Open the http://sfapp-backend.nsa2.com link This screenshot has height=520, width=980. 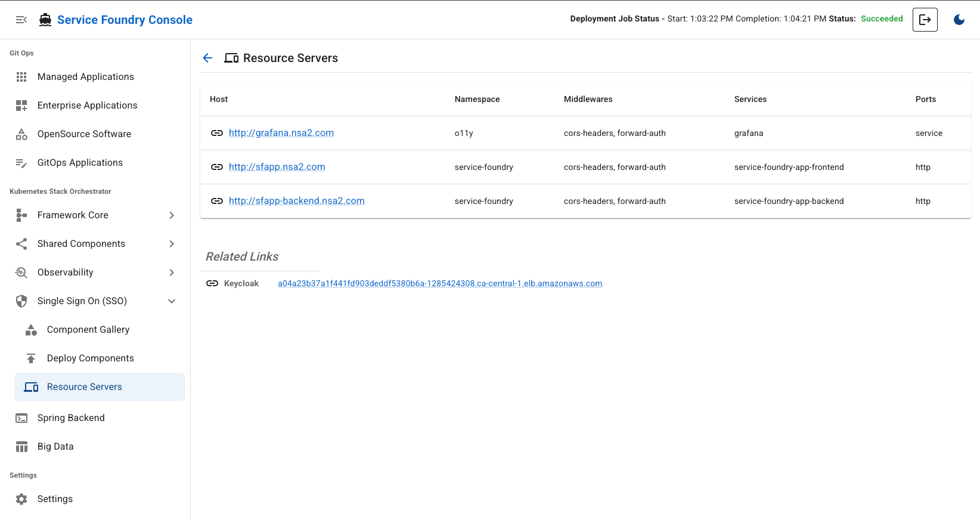point(297,201)
